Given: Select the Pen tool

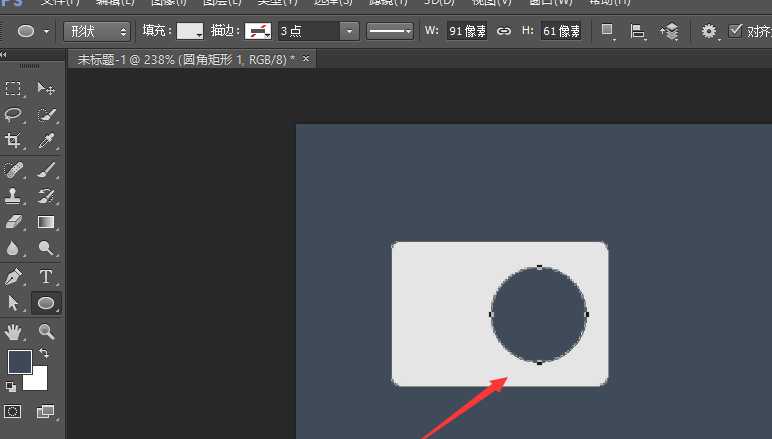Looking at the screenshot, I should pyautogui.click(x=14, y=276).
